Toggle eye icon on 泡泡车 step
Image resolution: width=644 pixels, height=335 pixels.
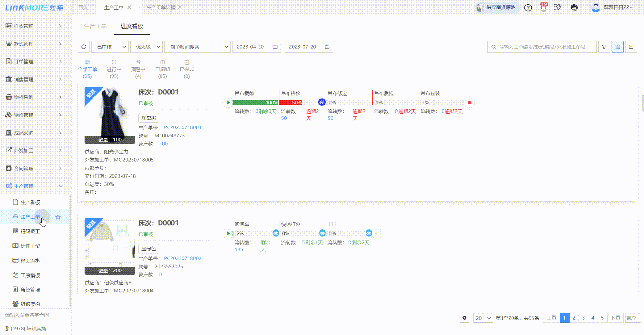pyautogui.click(x=276, y=233)
